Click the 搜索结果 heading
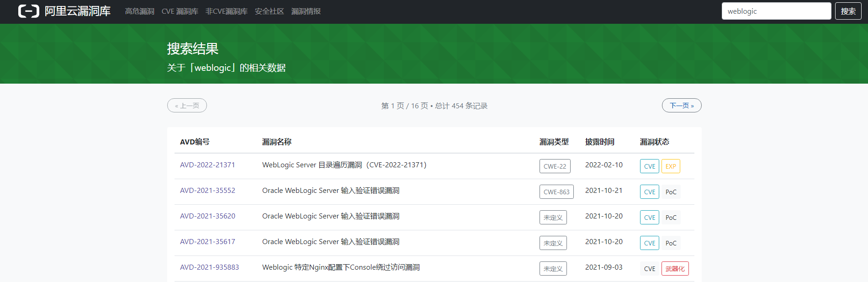Viewport: 868px width, 282px height. coord(193,49)
